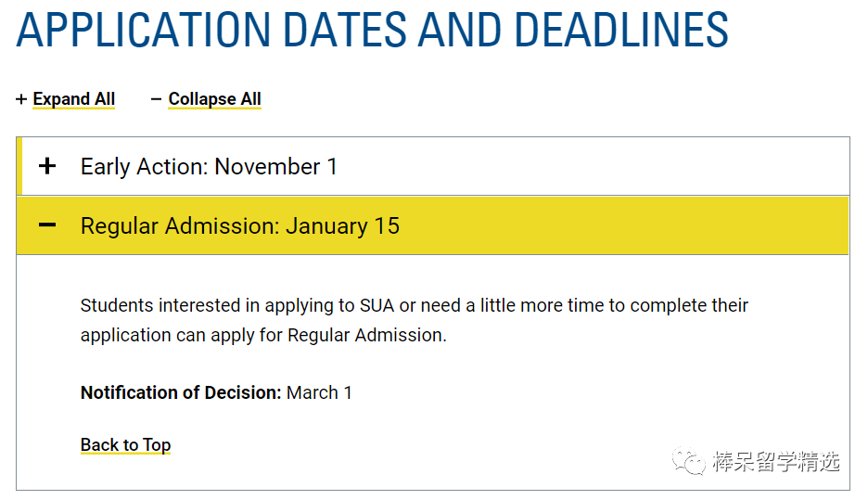
Task: Follow the Back to Top link
Action: point(126,444)
